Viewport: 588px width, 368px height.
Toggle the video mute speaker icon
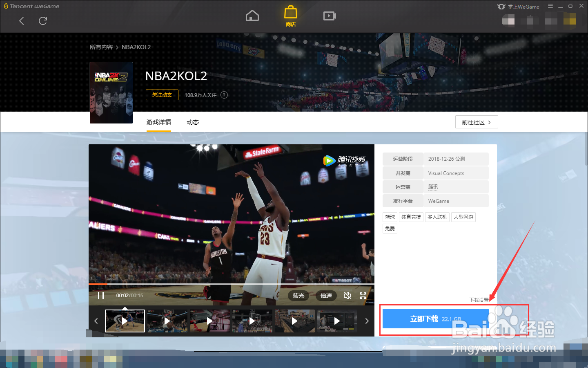pos(347,296)
